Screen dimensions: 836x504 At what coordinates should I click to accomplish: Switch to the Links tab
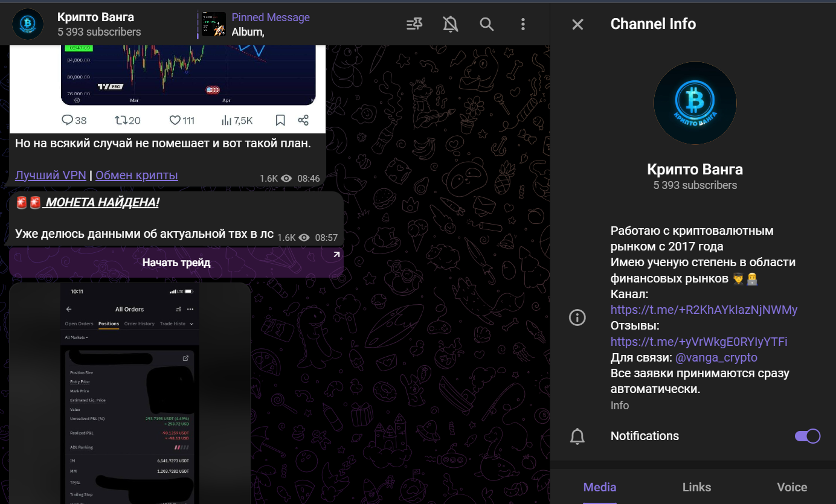pyautogui.click(x=696, y=487)
